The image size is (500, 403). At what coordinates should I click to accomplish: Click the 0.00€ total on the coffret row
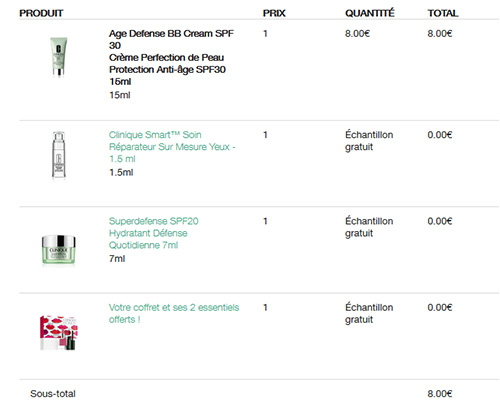pos(440,307)
